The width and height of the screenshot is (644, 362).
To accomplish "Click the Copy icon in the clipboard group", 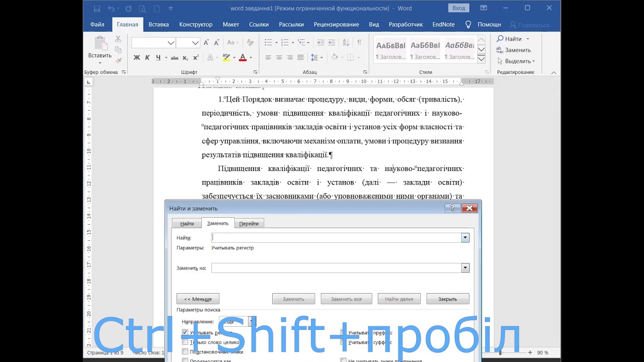I will [x=118, y=49].
